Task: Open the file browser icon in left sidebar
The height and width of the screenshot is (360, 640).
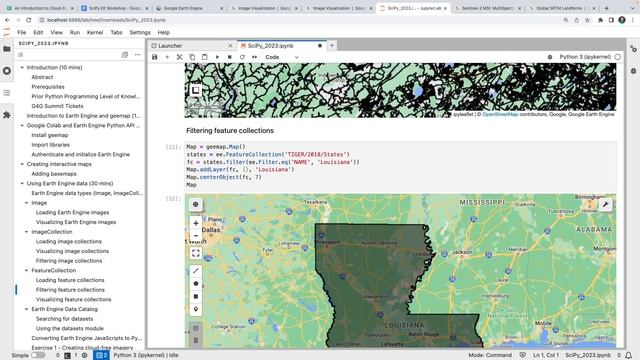Action: point(7,49)
